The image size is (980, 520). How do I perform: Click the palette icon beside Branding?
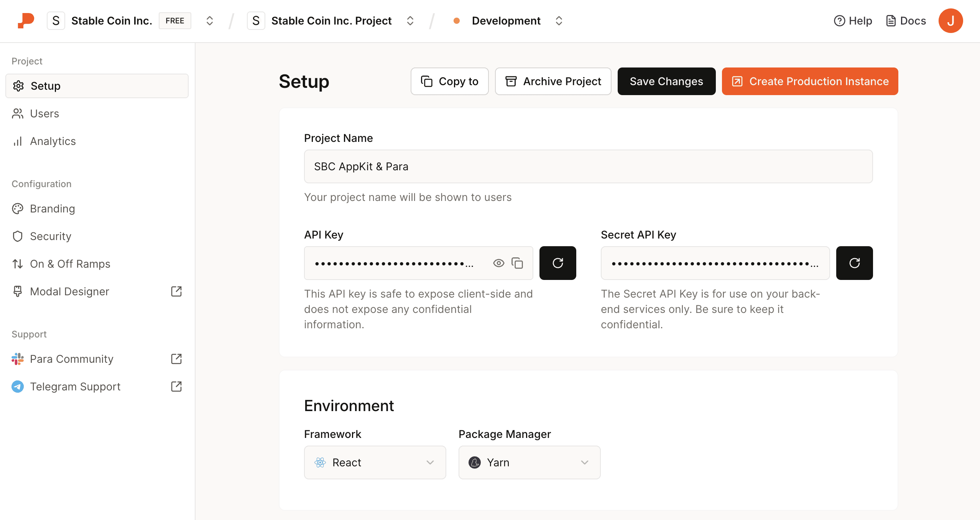click(x=18, y=209)
